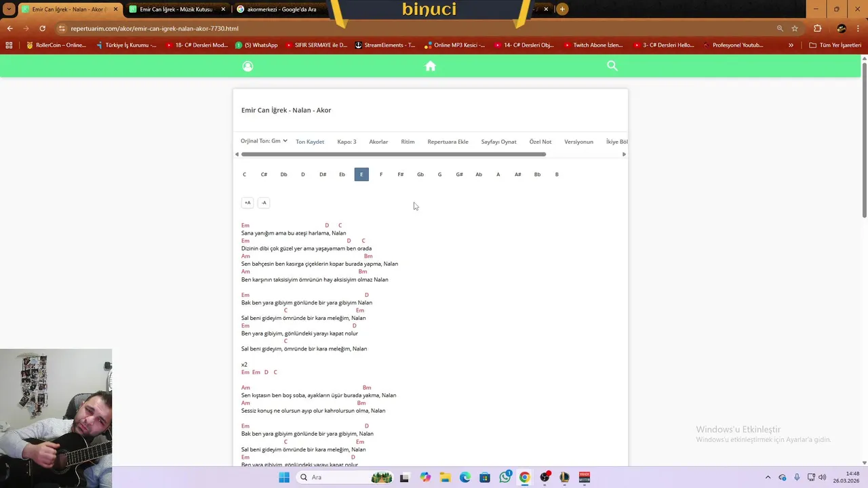This screenshot has height=488, width=868.
Task: Open Twitch Abone İzlen bookmark
Action: [x=593, y=45]
